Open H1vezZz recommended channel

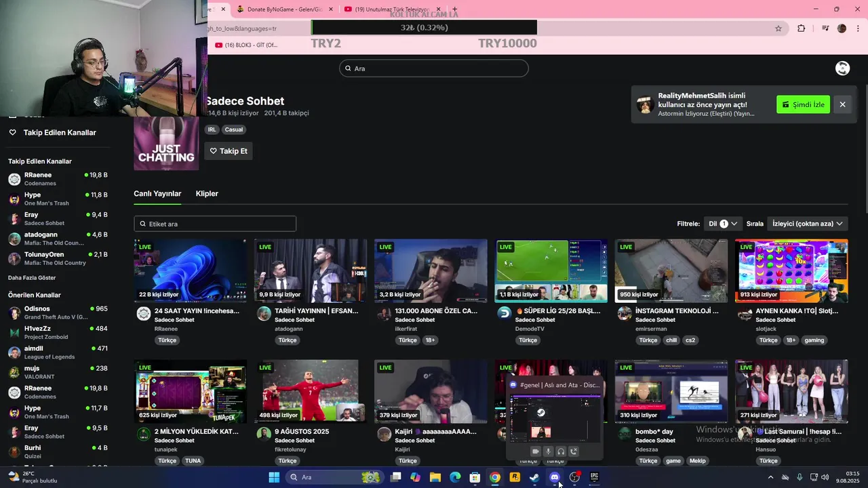[58, 333]
